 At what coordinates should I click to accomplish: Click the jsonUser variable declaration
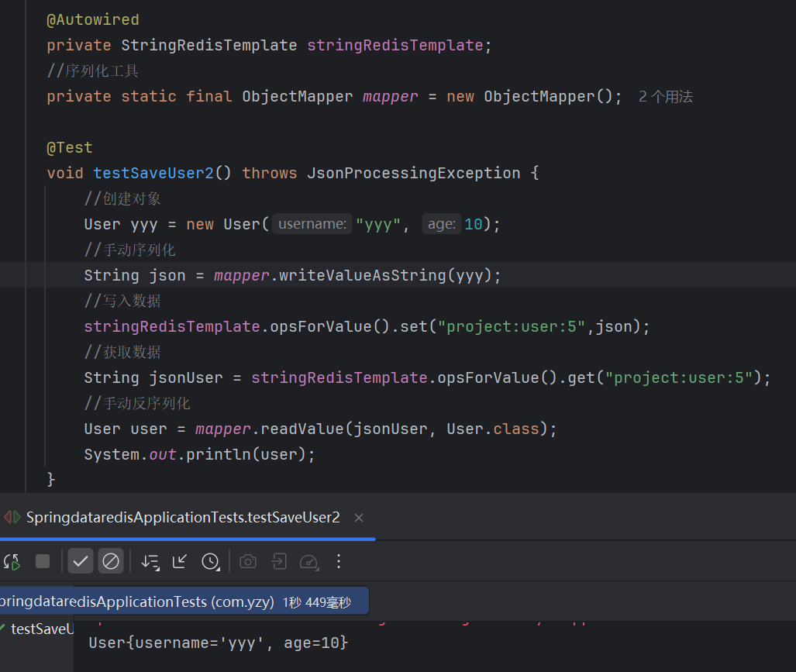pyautogui.click(x=186, y=377)
